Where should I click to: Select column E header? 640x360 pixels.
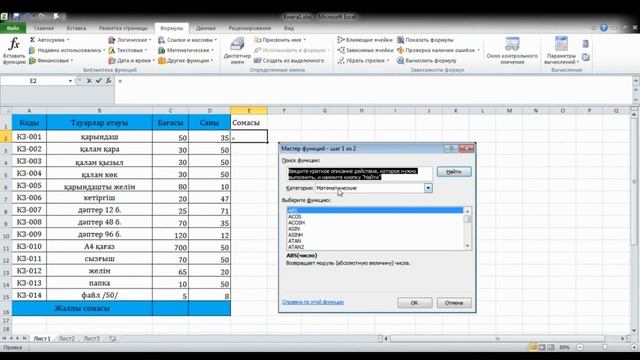pyautogui.click(x=249, y=111)
